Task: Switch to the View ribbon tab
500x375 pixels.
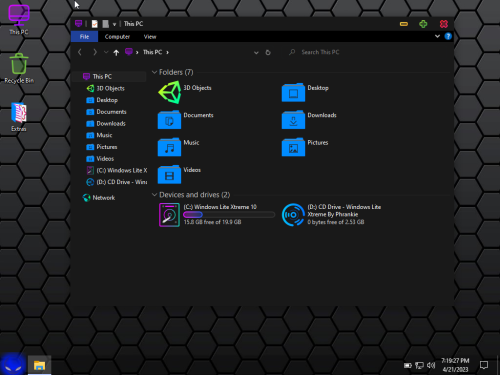Action: pyautogui.click(x=150, y=37)
